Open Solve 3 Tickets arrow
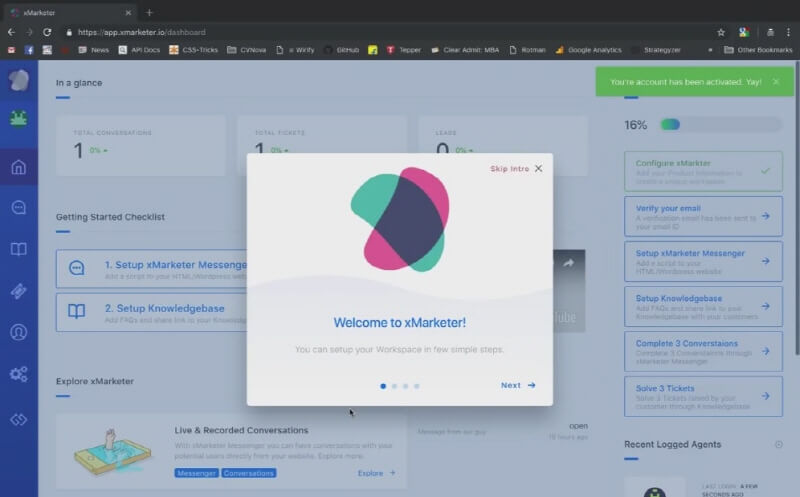Image resolution: width=800 pixels, height=497 pixels. pyautogui.click(x=765, y=396)
